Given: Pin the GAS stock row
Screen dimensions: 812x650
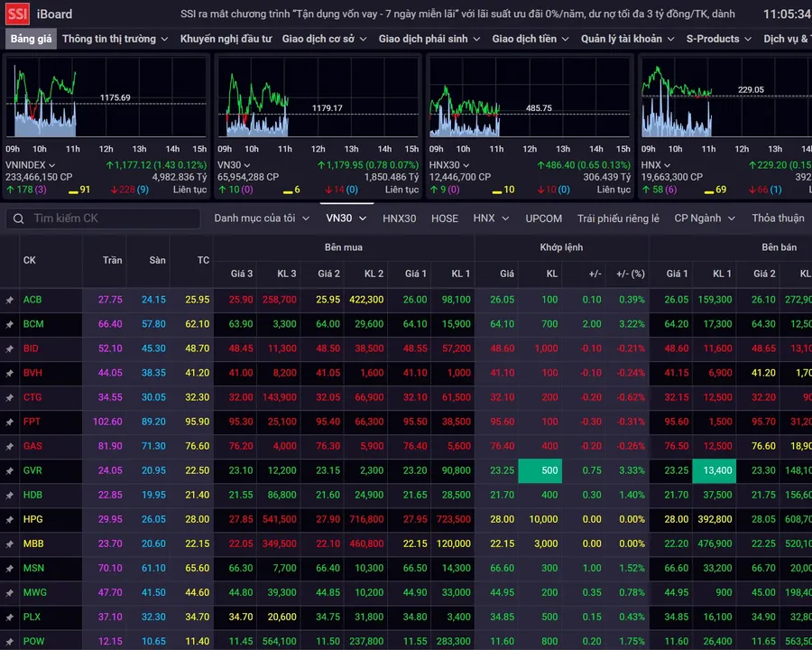Looking at the screenshot, I should [9, 446].
